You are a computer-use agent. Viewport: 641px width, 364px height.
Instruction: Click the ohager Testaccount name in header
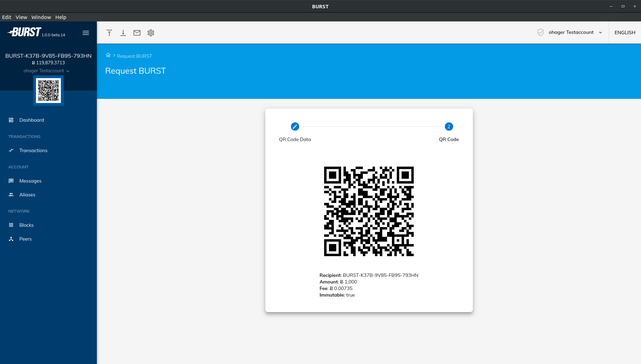click(571, 32)
